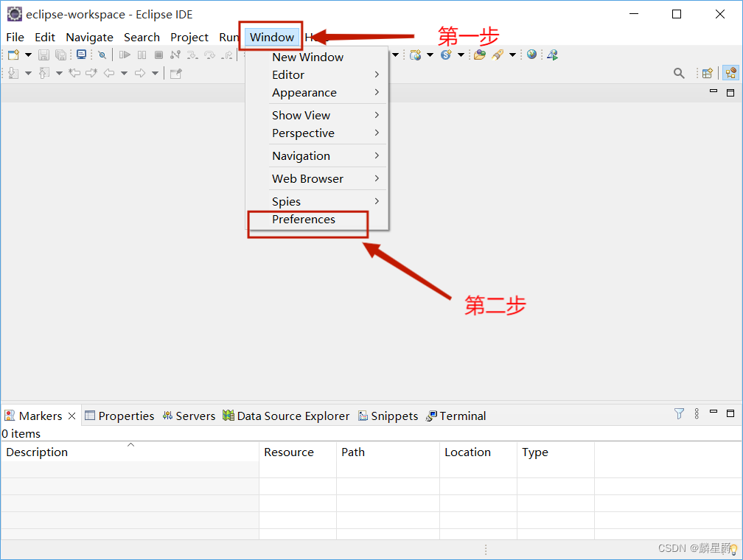The height and width of the screenshot is (560, 743).
Task: Open New Dynamic Web Project dropdown arrow
Action: [430, 55]
